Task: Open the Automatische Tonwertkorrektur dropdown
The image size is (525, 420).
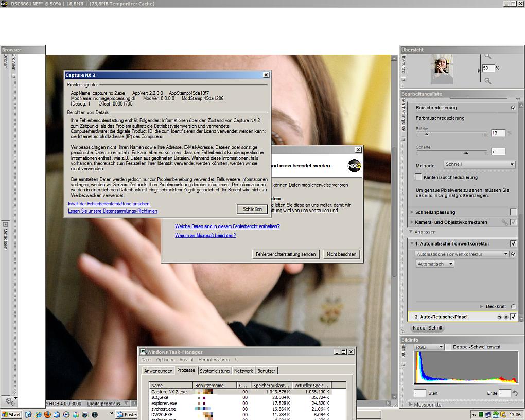Action: (462, 254)
